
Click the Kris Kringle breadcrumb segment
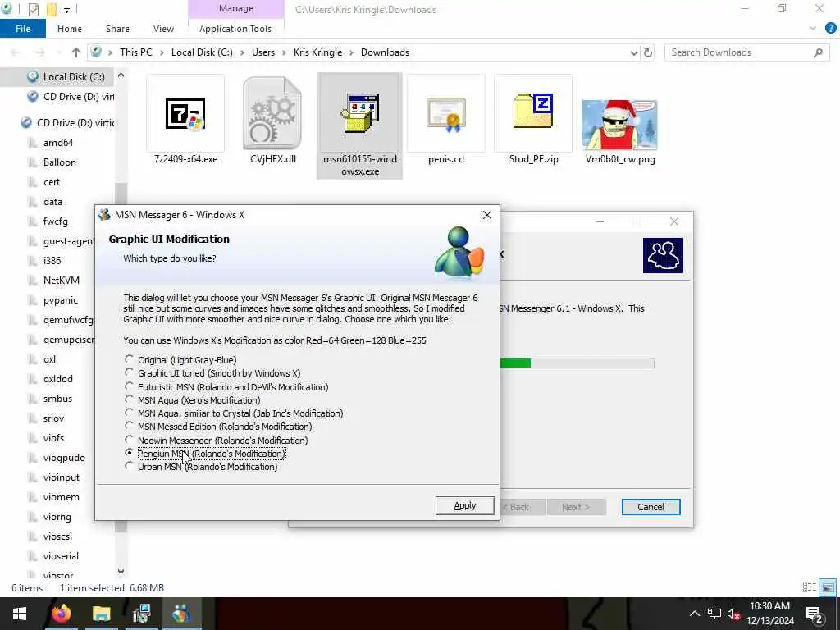click(x=317, y=52)
